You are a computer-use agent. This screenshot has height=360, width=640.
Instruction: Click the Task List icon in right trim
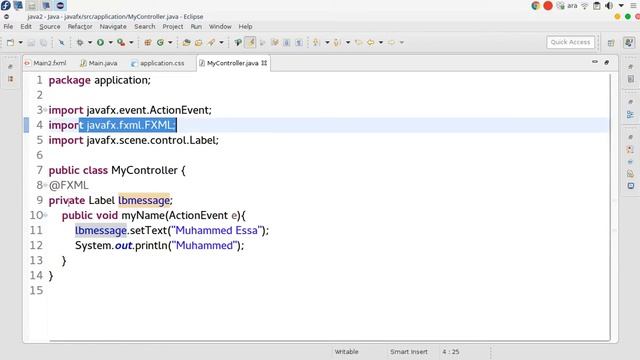pos(631,79)
